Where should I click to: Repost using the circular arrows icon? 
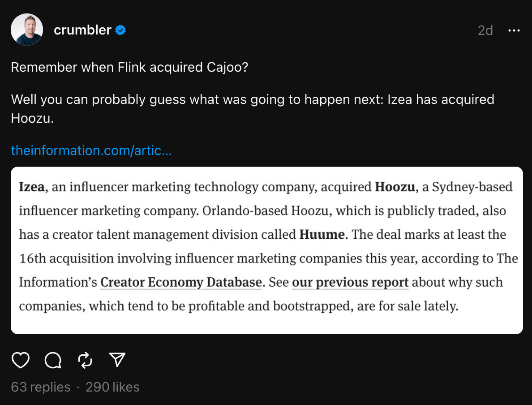(85, 360)
